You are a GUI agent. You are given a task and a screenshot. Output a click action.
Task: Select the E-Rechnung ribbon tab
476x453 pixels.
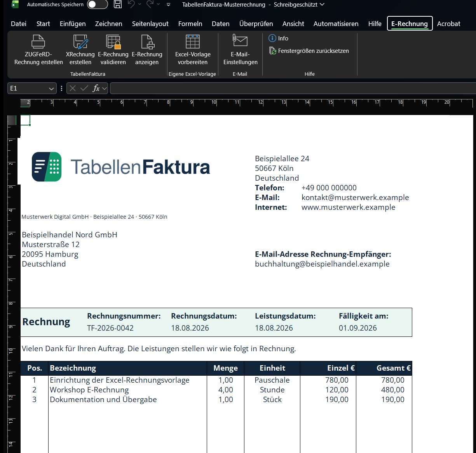(x=410, y=24)
